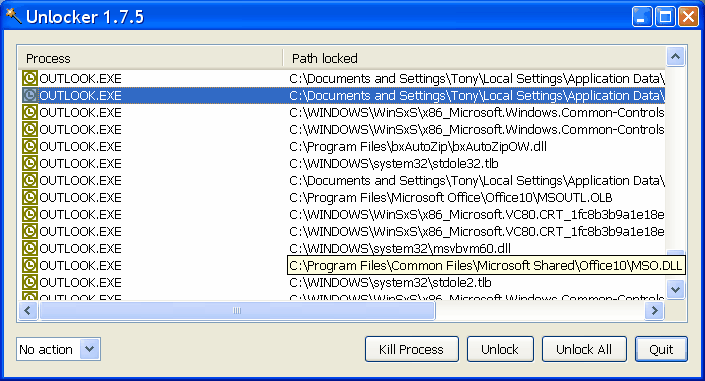Click the horizontal scrollbar right arrow

coord(655,310)
